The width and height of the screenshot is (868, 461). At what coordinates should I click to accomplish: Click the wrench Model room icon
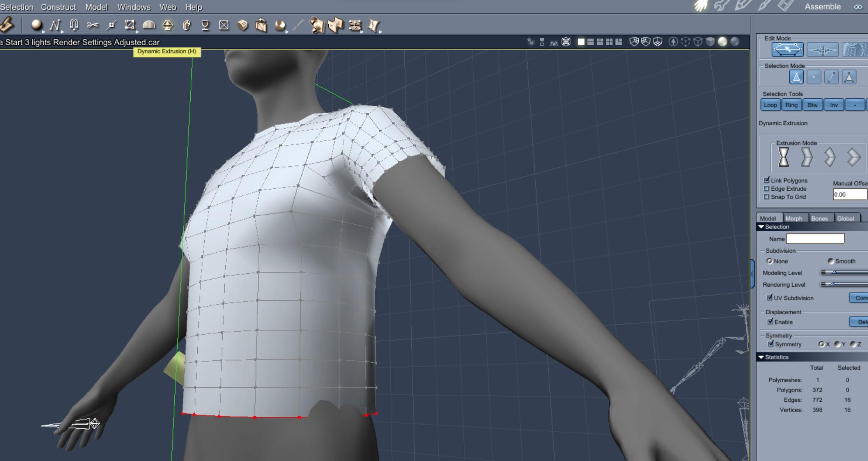tap(721, 6)
